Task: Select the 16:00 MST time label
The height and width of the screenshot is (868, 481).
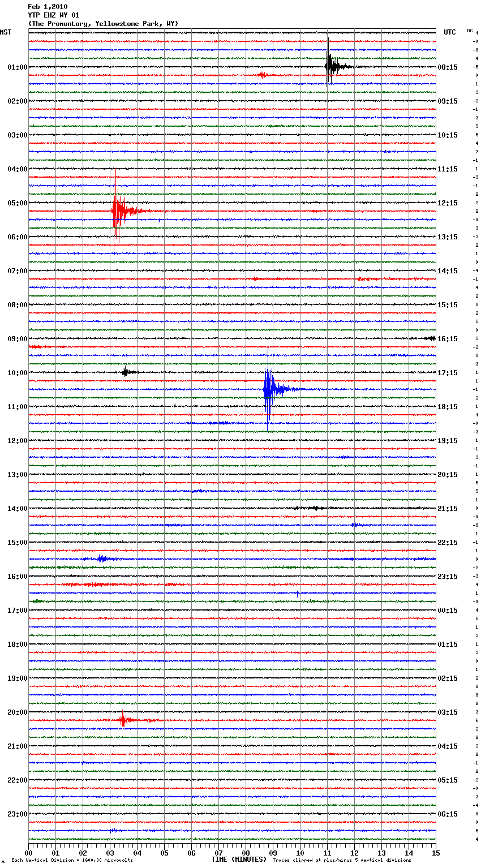Action: point(18,577)
